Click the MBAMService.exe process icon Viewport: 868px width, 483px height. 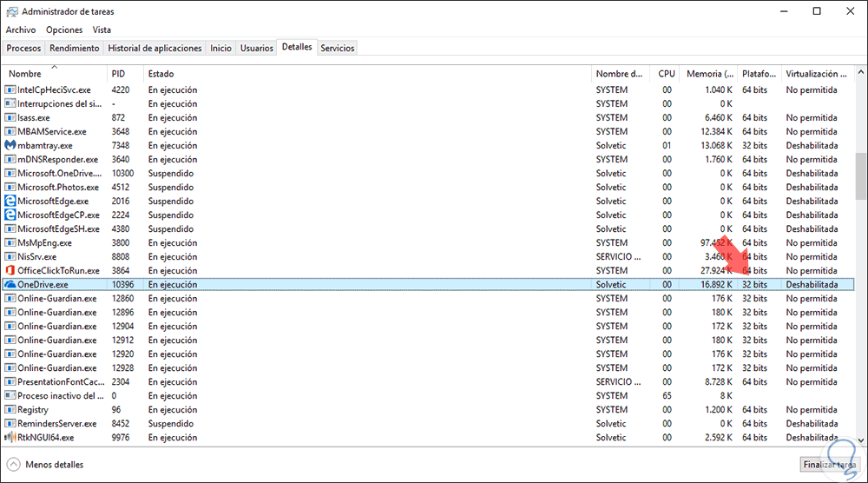(x=10, y=131)
